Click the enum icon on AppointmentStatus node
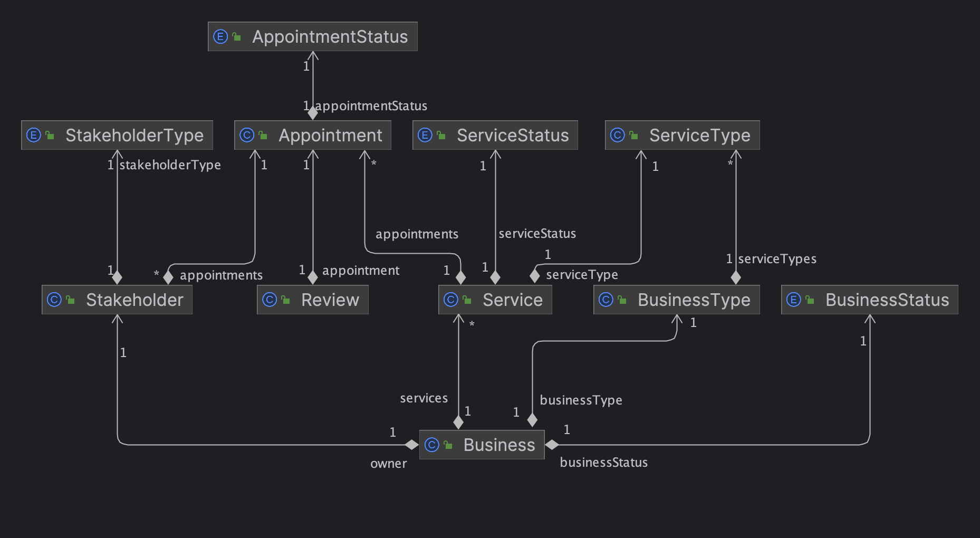The height and width of the screenshot is (538, 980). tap(220, 36)
